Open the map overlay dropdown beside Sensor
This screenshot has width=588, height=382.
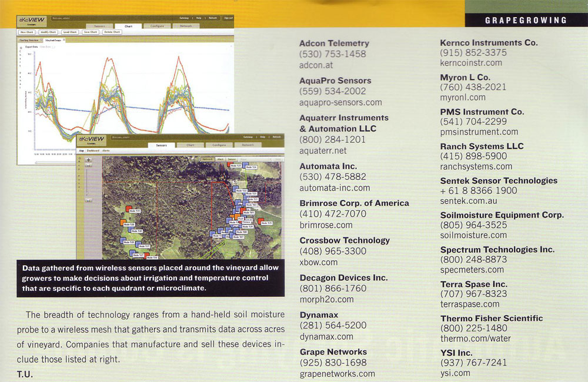(x=256, y=159)
